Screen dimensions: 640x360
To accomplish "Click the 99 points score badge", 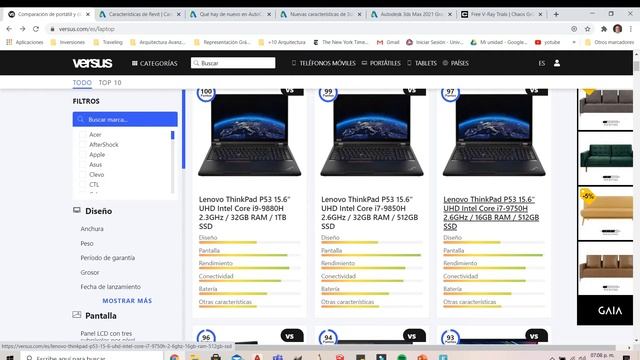I will 328,93.
